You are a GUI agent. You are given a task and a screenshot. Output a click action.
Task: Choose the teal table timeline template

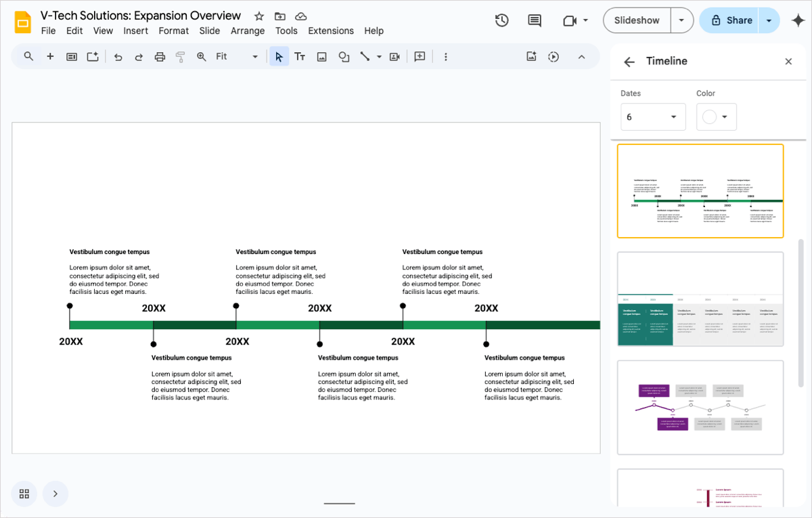point(700,299)
